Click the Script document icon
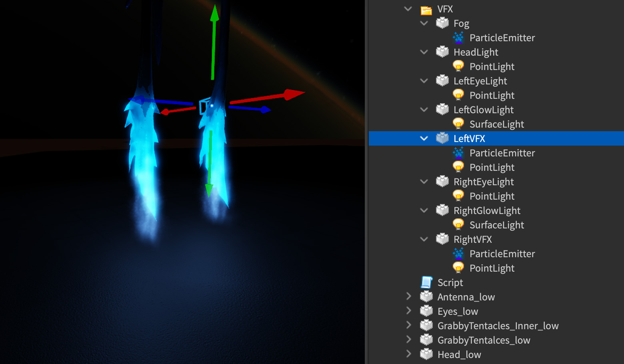 426,282
